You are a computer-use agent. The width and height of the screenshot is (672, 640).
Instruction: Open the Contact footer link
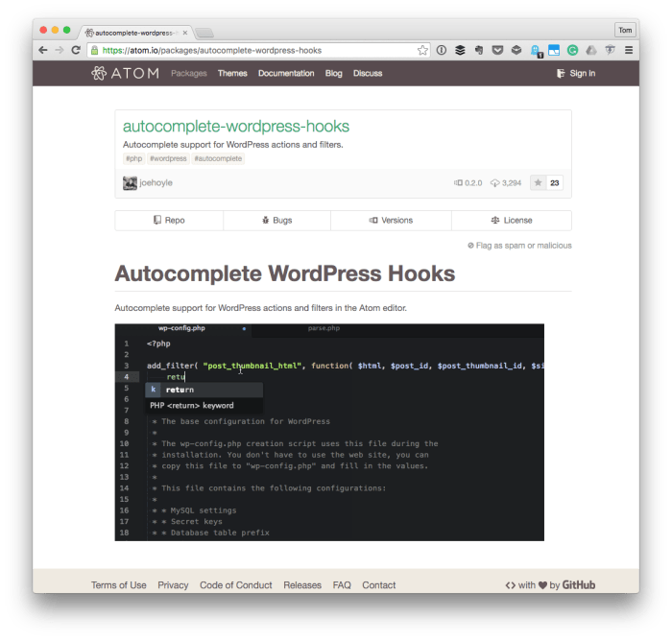pyautogui.click(x=379, y=585)
